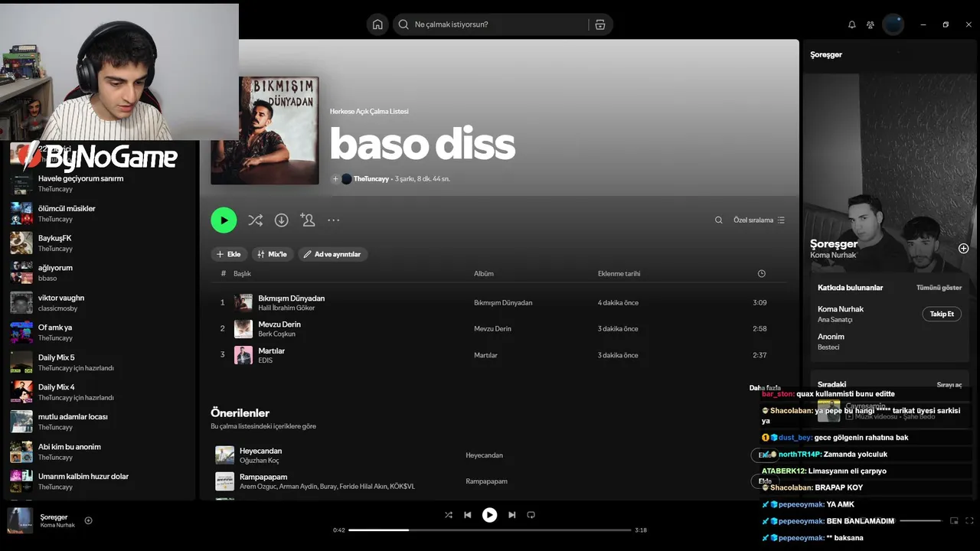This screenshot has width=980, height=551.
Task: Search within the playlist using magnifier icon
Action: pos(718,220)
